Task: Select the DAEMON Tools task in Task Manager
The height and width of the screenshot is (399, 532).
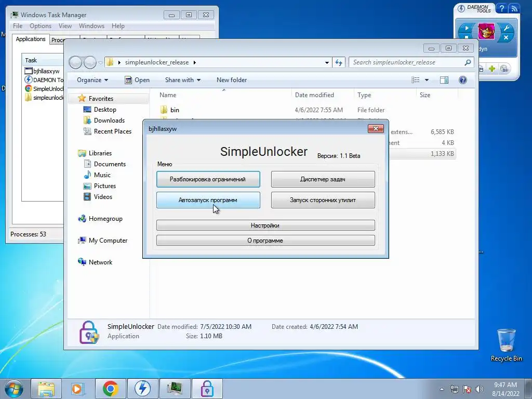Action: tap(44, 79)
